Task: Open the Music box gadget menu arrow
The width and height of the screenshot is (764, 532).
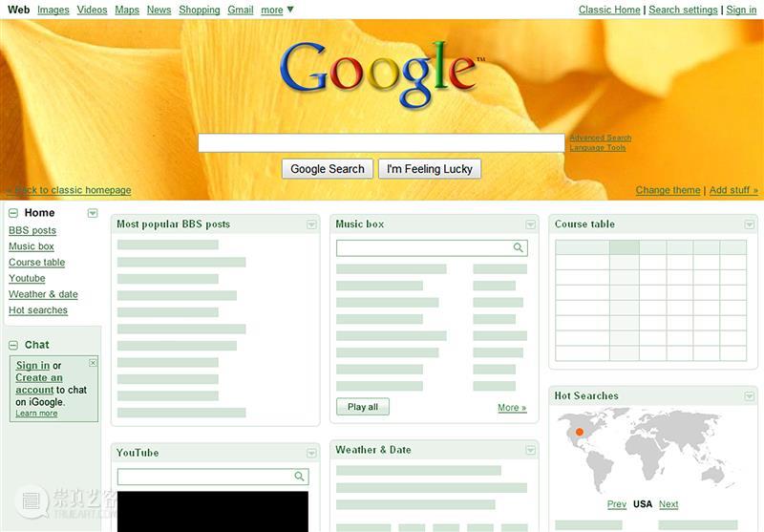Action: (x=530, y=224)
